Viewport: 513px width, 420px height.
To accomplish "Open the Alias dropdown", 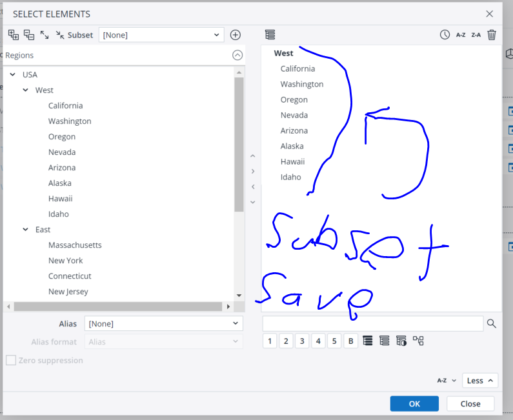I will point(163,324).
